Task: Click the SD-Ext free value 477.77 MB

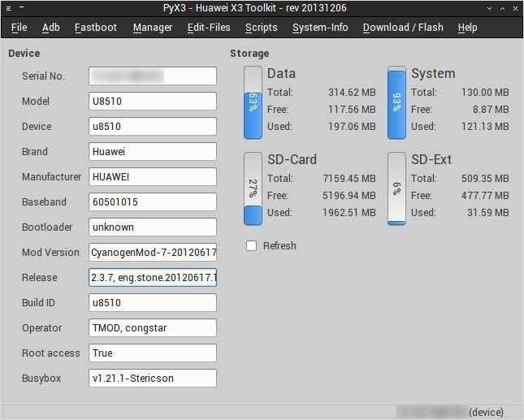Action: [x=485, y=196]
